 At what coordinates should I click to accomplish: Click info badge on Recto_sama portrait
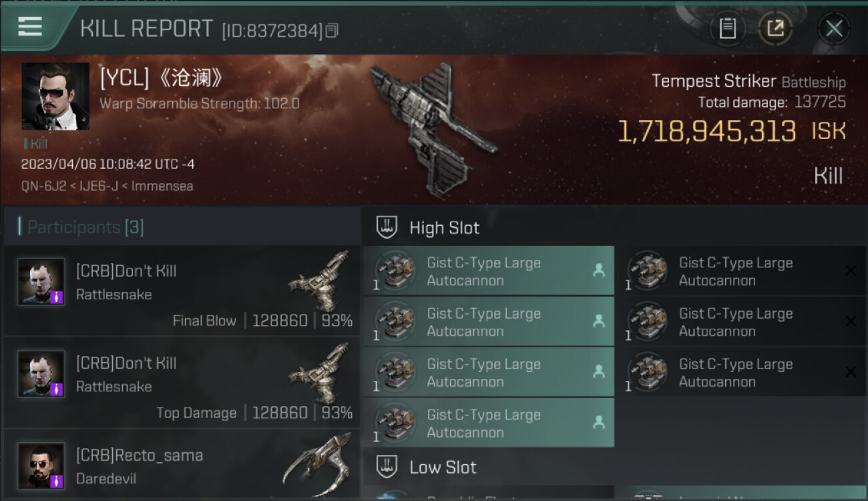57,481
